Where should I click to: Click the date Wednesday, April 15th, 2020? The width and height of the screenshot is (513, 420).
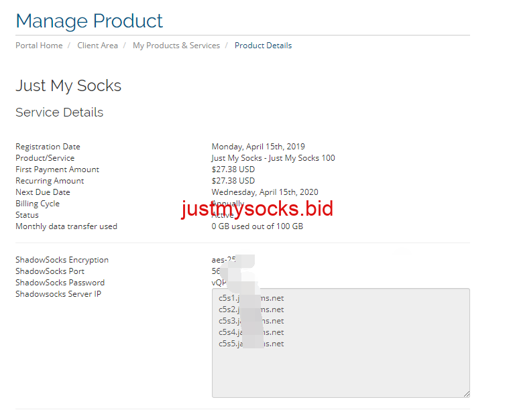(x=265, y=192)
